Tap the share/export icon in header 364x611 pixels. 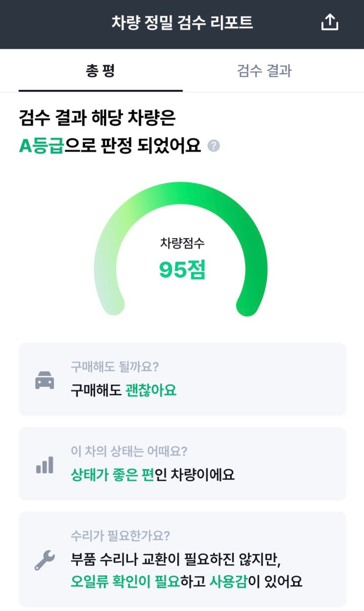[330, 23]
